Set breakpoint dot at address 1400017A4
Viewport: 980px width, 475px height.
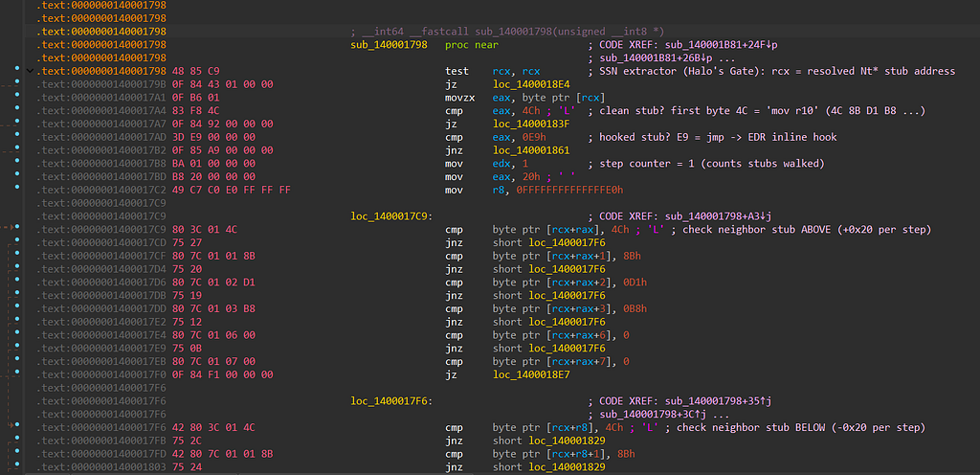coord(17,107)
